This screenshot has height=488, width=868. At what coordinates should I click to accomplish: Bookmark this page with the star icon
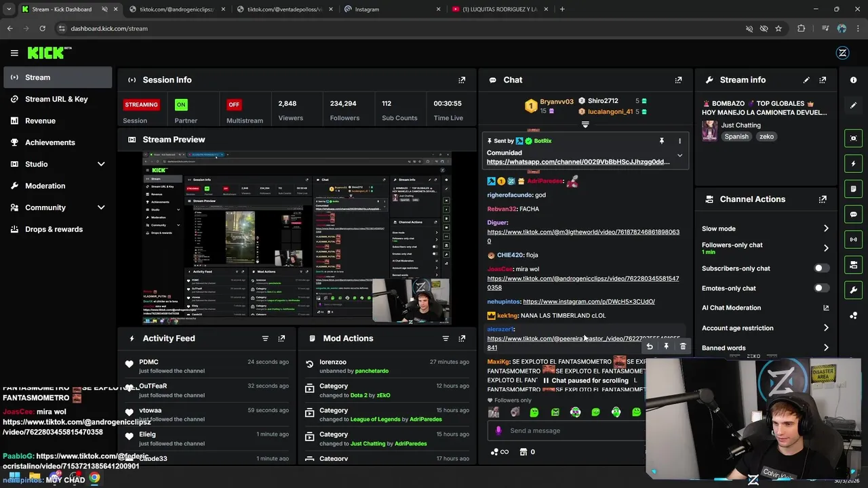(778, 28)
